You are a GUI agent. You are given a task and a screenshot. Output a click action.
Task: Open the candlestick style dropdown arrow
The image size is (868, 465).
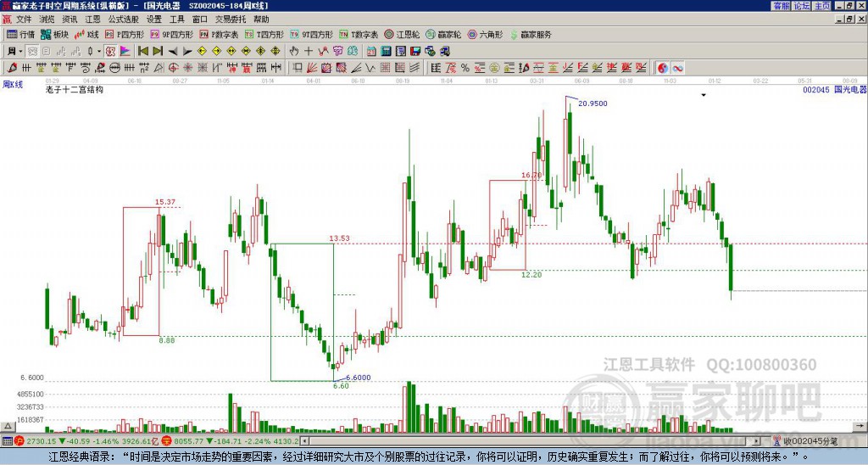pos(98,52)
